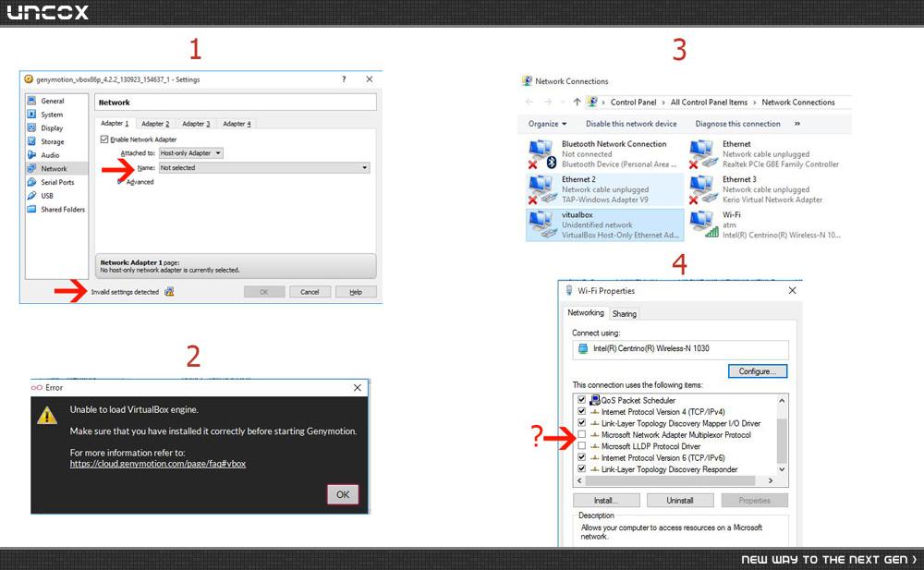
Task: Expand chevron after All Control Panel Items breadcrumb
Action: point(755,103)
